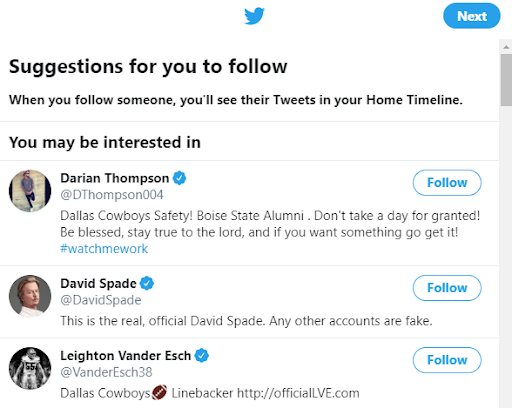Click David Spade's verified badge
This screenshot has height=408, width=512.
(147, 283)
